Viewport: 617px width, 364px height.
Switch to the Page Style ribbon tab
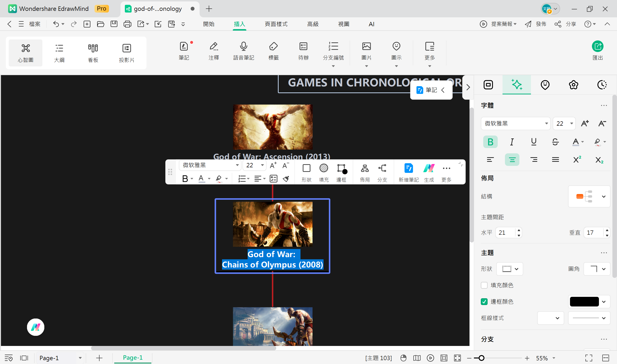276,24
